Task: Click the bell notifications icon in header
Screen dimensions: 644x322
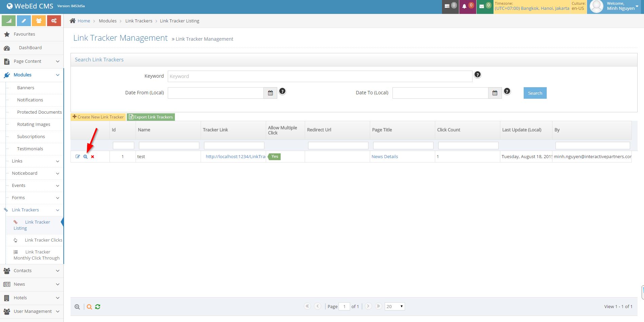Action: pos(465,6)
